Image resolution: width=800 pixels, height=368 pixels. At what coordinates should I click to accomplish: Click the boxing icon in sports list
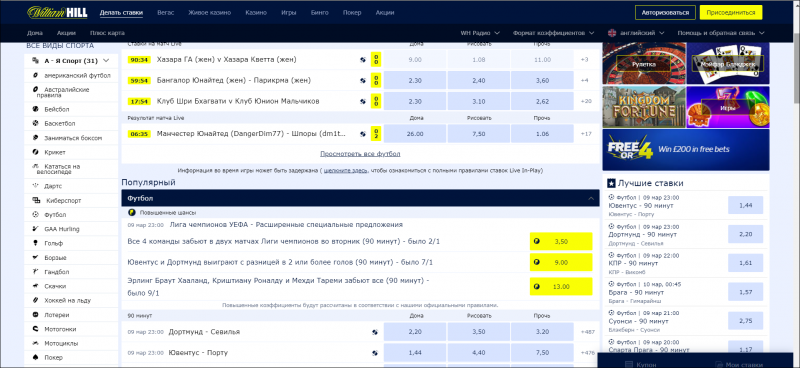(35, 138)
